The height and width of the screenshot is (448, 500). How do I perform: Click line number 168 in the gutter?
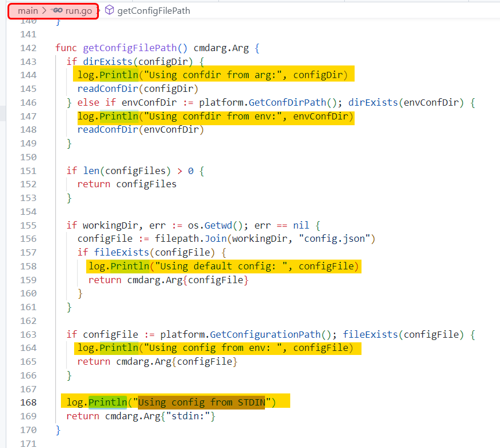(28, 403)
